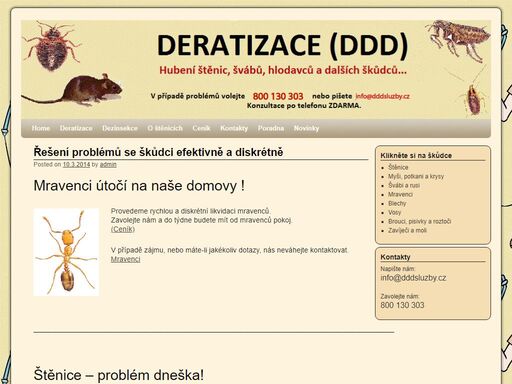Follow the (Ceník) link in the article

pos(123,229)
